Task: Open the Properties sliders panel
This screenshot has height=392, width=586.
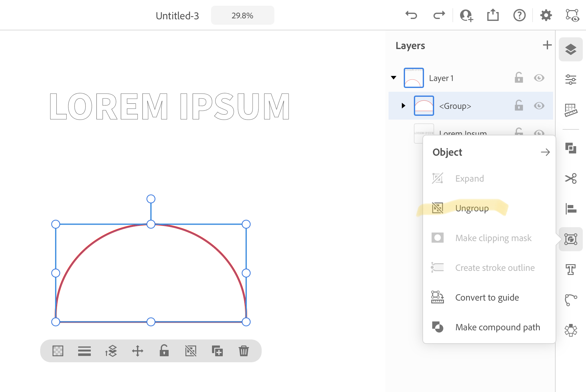Action: pos(570,79)
